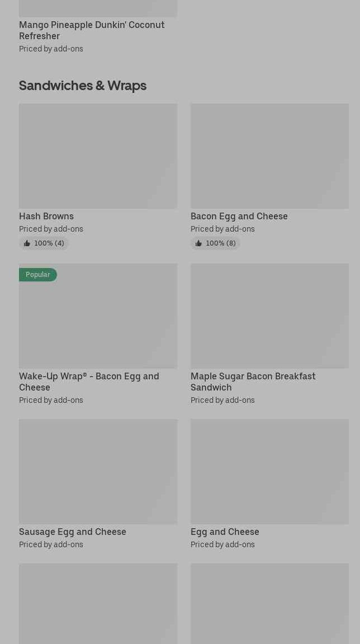The image size is (360, 644).
Task: Select Sausage Egg and Cheese title
Action: coord(73,532)
